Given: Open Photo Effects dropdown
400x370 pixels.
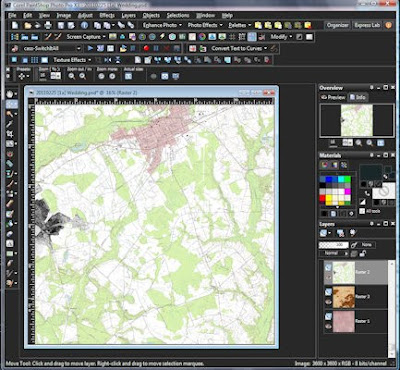Looking at the screenshot, I should [205, 25].
